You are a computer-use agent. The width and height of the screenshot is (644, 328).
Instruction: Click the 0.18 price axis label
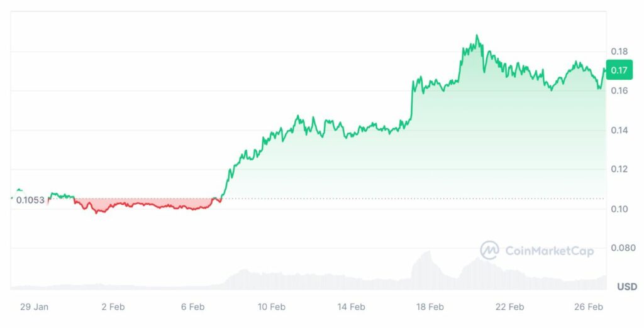(618, 51)
